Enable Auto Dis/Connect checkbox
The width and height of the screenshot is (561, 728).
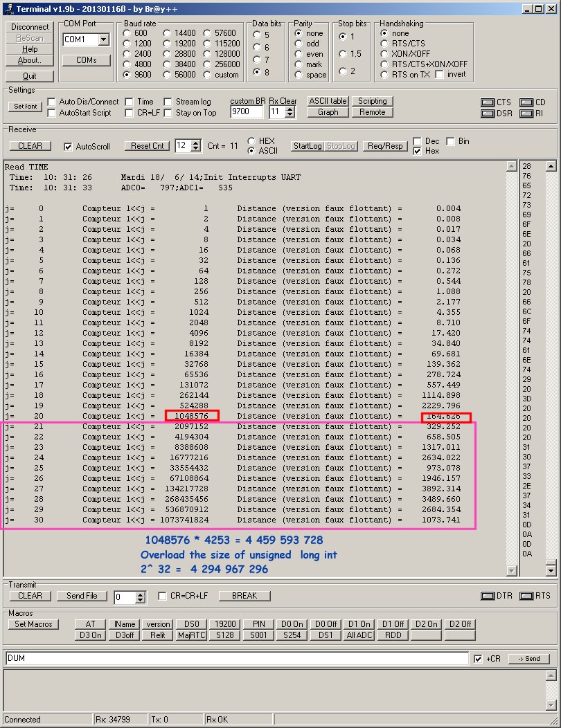pyautogui.click(x=51, y=102)
